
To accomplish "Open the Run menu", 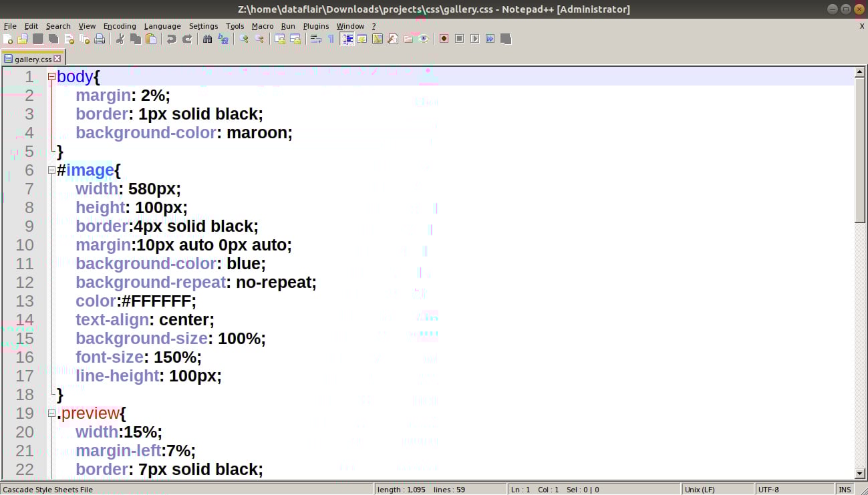I will 288,26.
